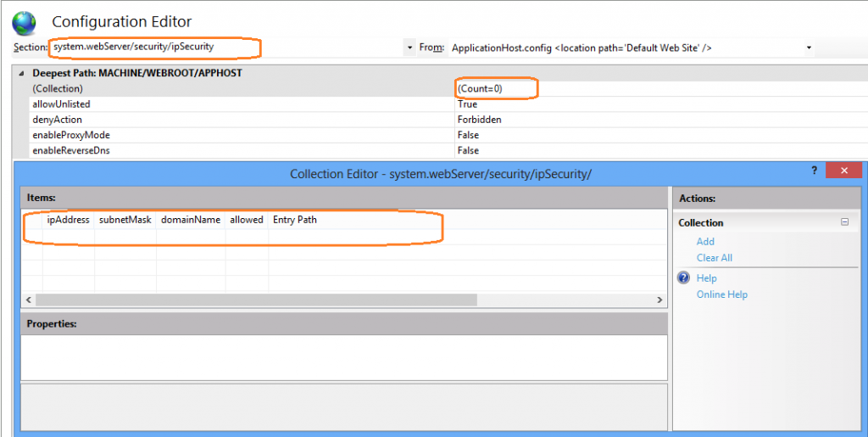Select the allowUnlisted property
This screenshot has height=437, width=868.
click(x=61, y=104)
